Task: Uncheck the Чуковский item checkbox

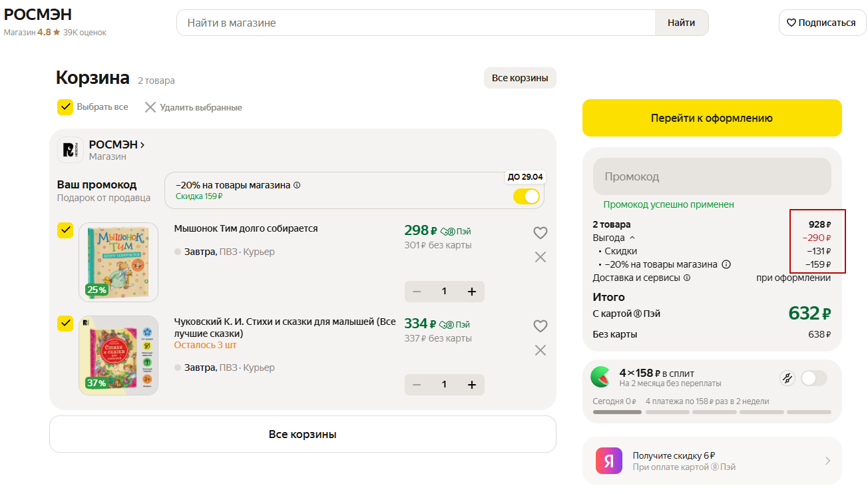Action: (x=65, y=324)
